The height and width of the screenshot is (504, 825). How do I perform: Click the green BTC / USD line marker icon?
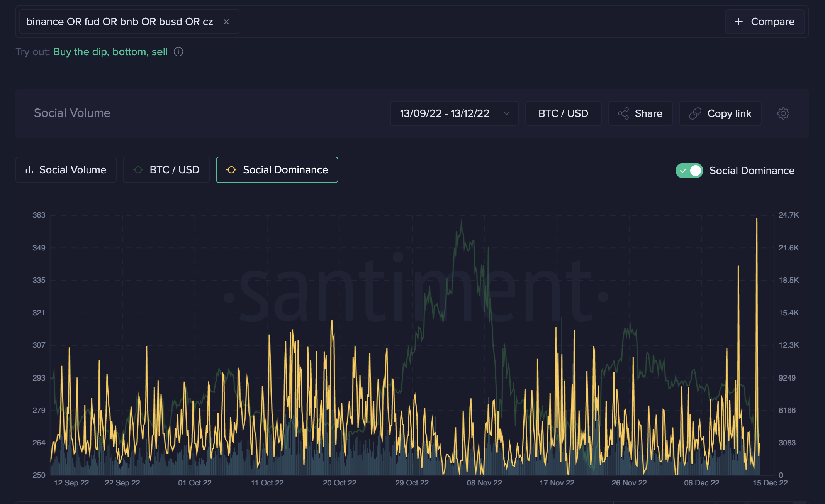coord(138,170)
